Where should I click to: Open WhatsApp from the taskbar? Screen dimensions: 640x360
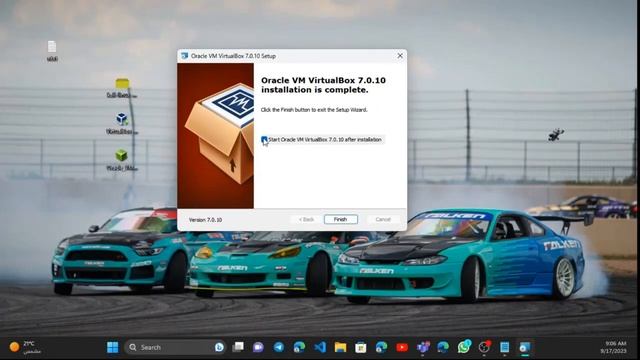(x=464, y=347)
